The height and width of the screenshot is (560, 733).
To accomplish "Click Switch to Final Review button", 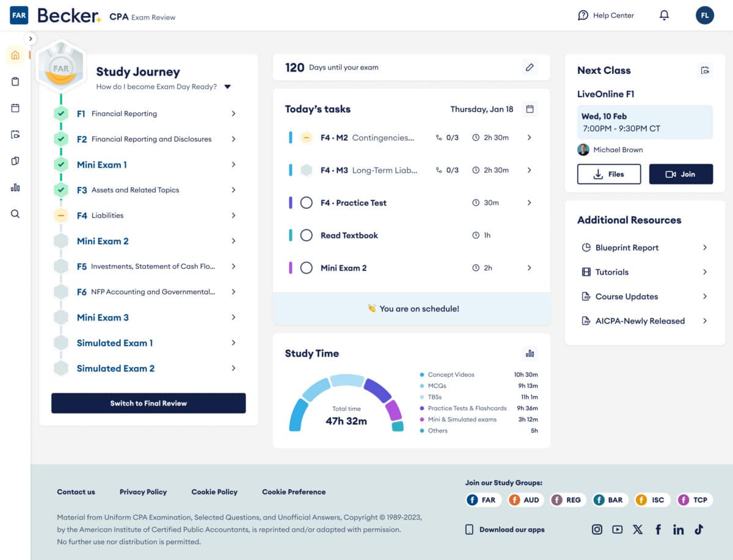I will click(x=148, y=403).
